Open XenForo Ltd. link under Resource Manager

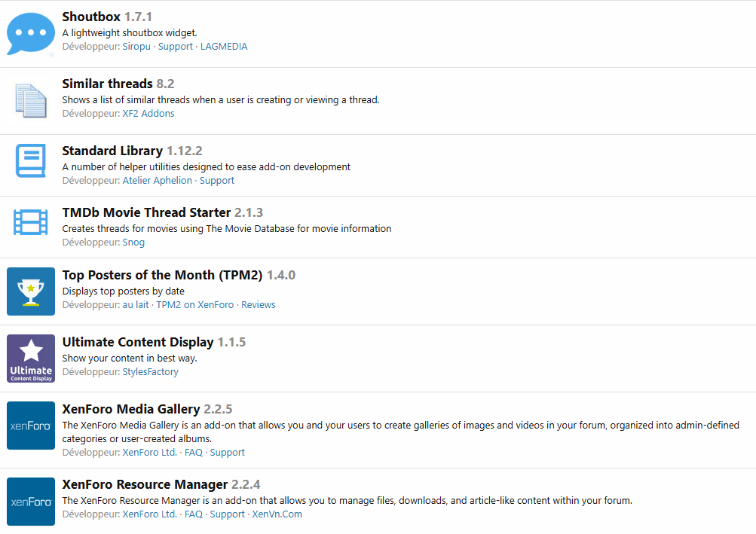pos(149,514)
